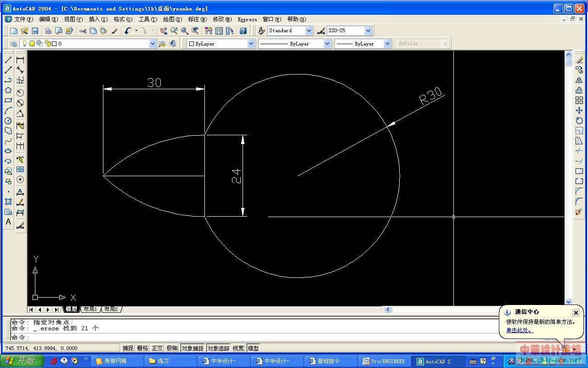Screen dimensions: 588x368
Task: Open the Standard text style dropdown
Action: click(309, 31)
